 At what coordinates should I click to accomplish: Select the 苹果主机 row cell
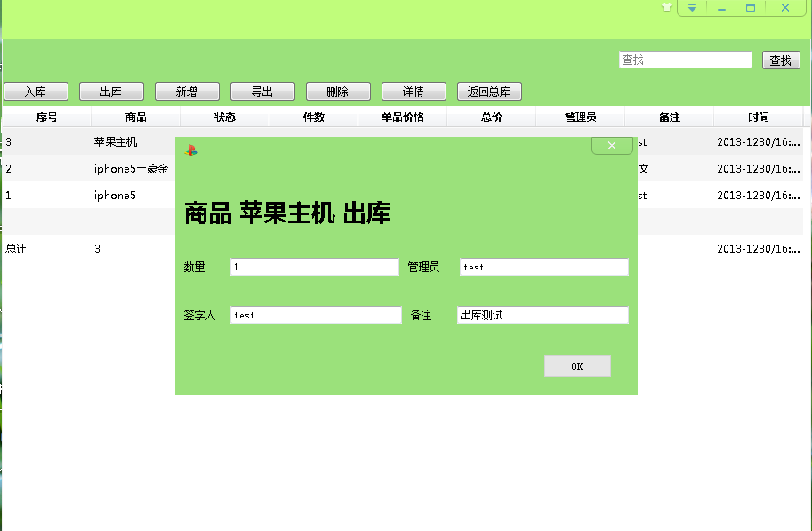(116, 142)
